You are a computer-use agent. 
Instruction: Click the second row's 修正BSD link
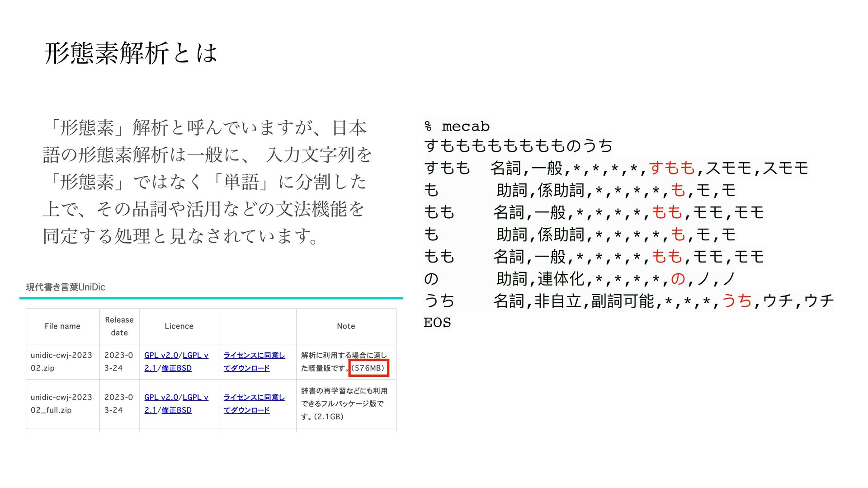click(x=176, y=410)
